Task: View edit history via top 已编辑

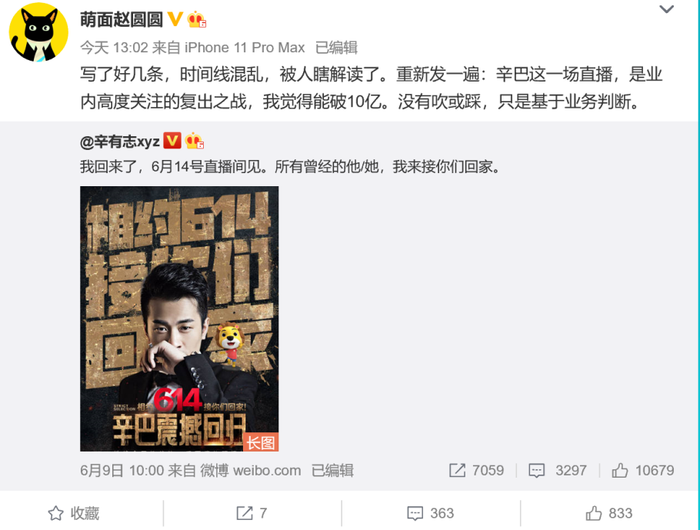Action: 336,47
